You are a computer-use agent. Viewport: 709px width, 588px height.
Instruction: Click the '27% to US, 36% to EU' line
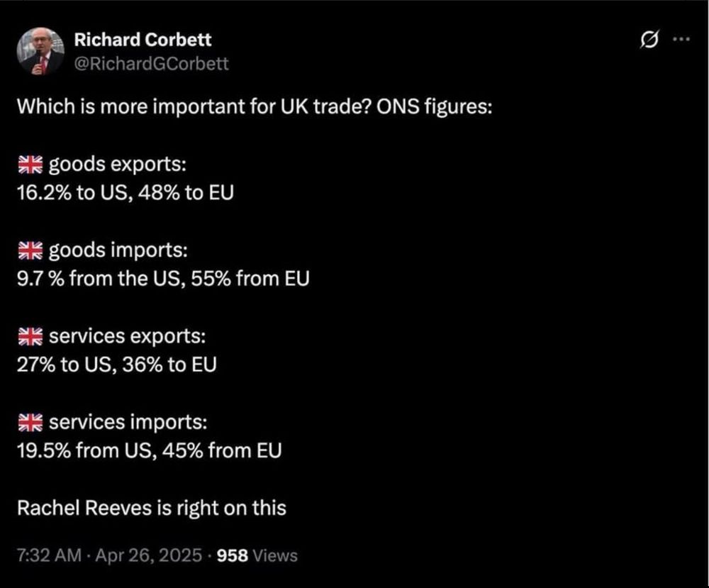tap(117, 365)
